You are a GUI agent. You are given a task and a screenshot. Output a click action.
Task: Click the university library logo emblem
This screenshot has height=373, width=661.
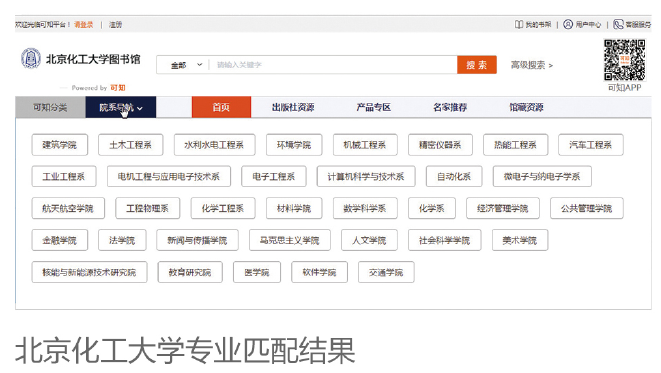[x=31, y=59]
